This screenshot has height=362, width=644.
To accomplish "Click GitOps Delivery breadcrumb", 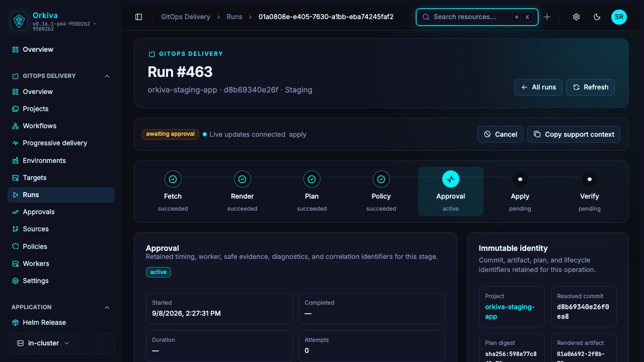I will tap(186, 17).
